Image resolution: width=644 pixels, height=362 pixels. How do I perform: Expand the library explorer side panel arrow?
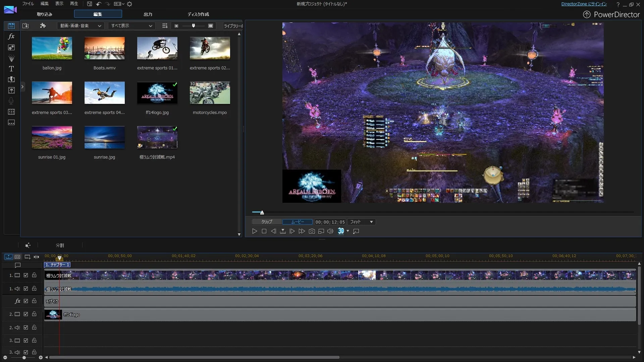(x=22, y=87)
